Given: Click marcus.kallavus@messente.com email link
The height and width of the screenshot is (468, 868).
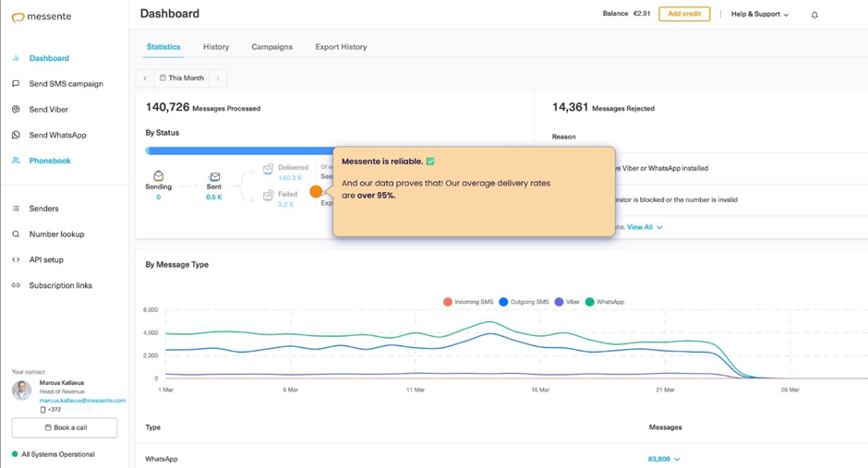Looking at the screenshot, I should coord(82,401).
